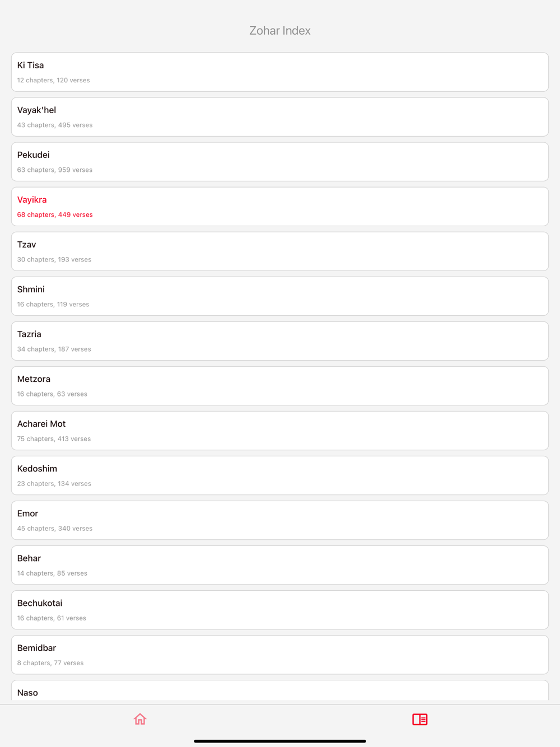Tap the book index icon in bottom bar
The width and height of the screenshot is (560, 747).
pyautogui.click(x=420, y=719)
